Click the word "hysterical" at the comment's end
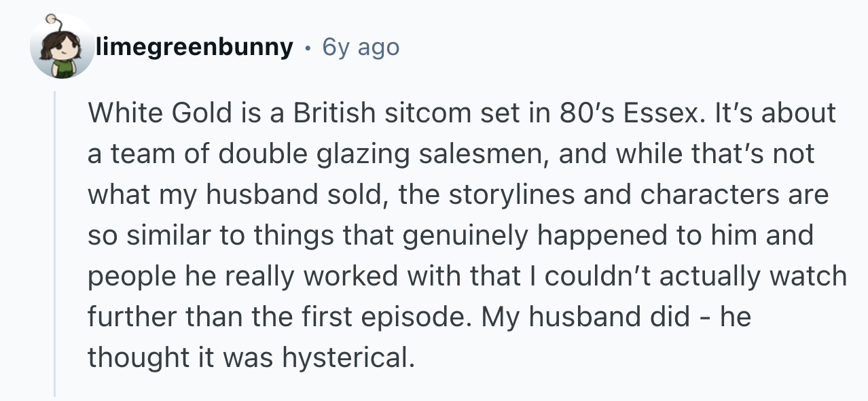This screenshot has height=401, width=868. click(x=344, y=358)
